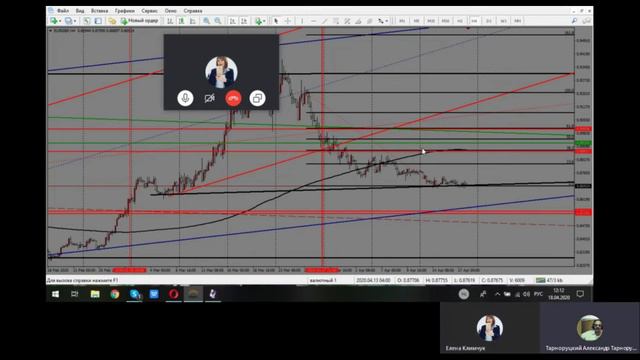This screenshot has width=640, height=360.
Task: Open the Справка menu
Action: click(193, 11)
